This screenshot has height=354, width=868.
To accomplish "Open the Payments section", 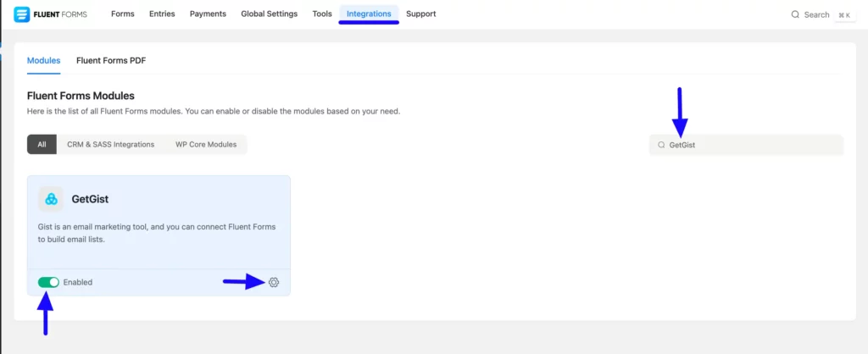I will (208, 14).
